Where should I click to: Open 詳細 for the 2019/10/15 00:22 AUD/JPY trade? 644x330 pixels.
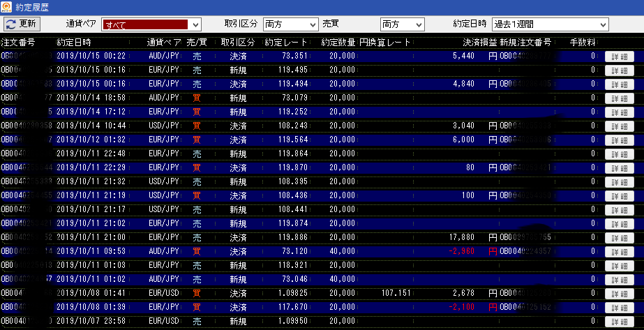(620, 57)
